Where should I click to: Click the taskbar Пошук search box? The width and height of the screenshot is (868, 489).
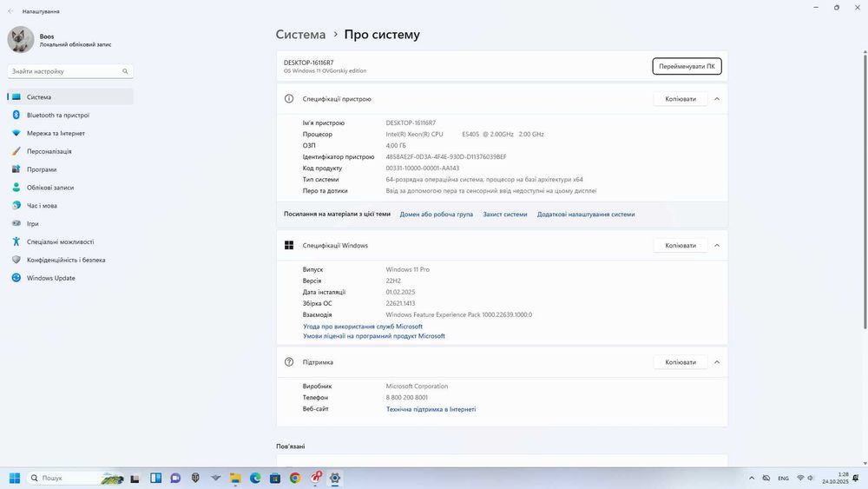(76, 478)
